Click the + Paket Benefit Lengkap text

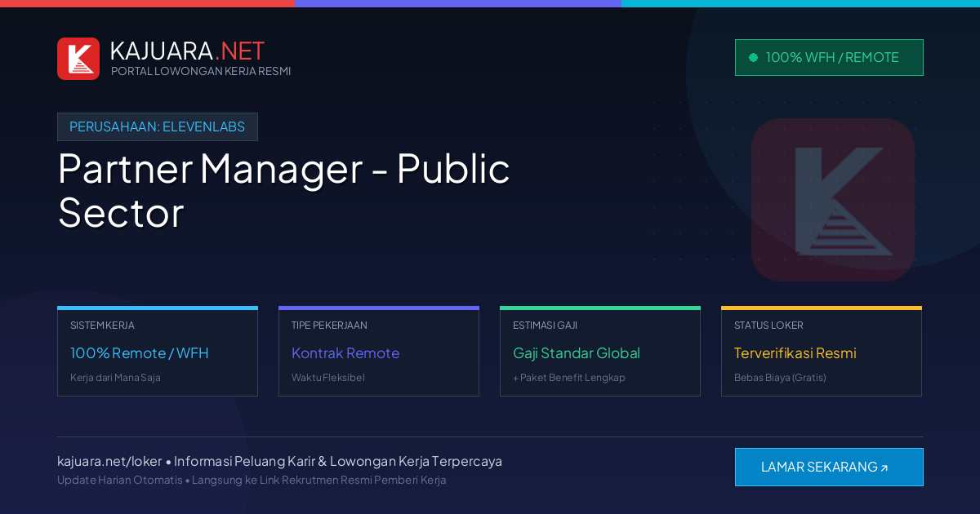569,378
